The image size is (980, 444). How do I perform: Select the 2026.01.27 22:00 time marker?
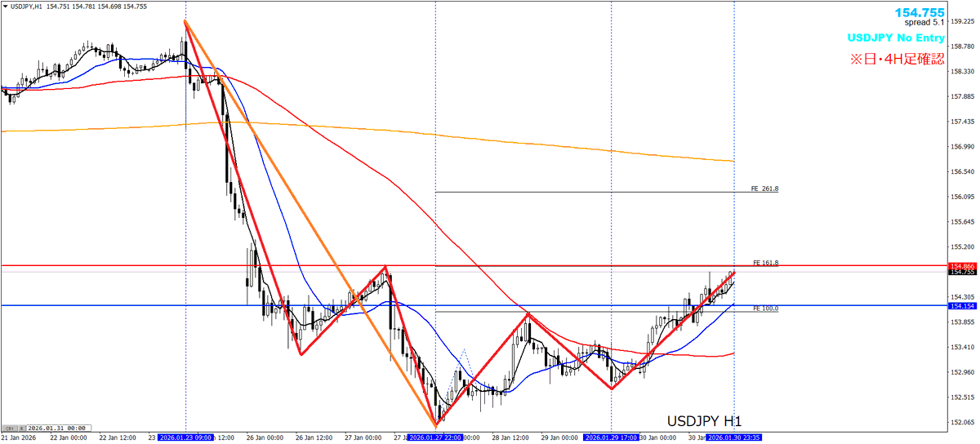(x=435, y=438)
